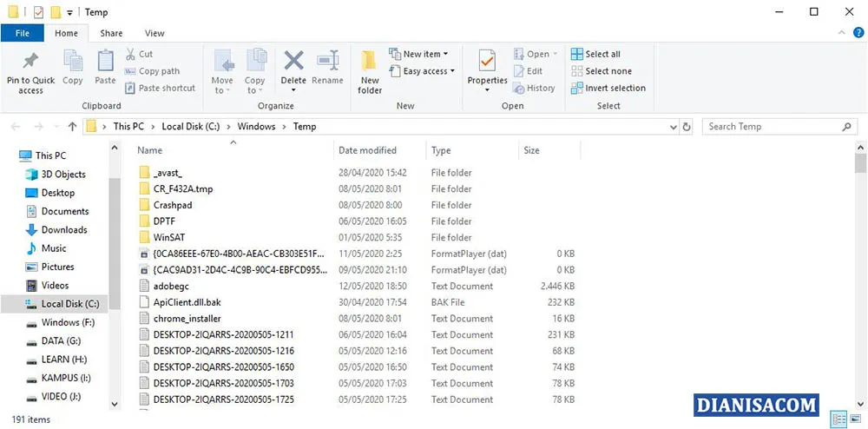Open the Properties checkmark icon
This screenshot has height=429, width=868.
coord(487,61)
